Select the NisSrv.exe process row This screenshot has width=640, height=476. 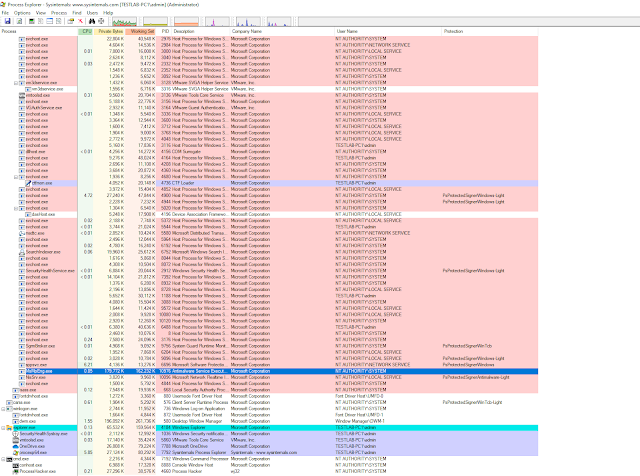269,377
